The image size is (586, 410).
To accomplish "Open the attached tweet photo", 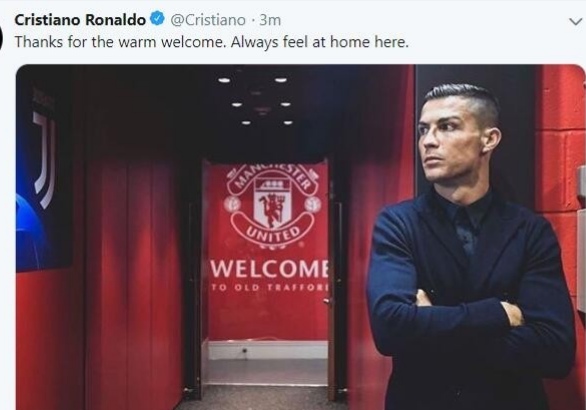I will (x=300, y=237).
